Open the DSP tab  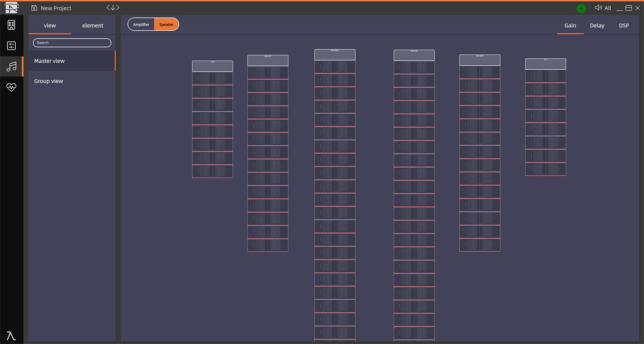coord(623,25)
